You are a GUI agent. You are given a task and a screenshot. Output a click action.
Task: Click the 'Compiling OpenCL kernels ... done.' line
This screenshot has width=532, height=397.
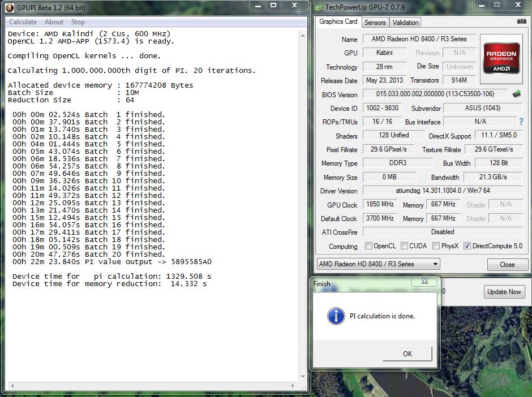(x=84, y=56)
